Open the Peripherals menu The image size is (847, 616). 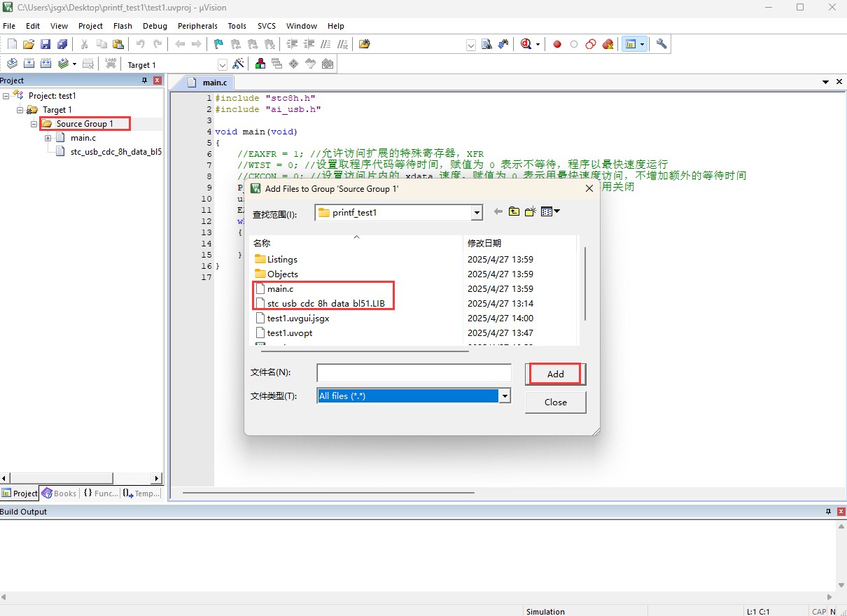(197, 26)
